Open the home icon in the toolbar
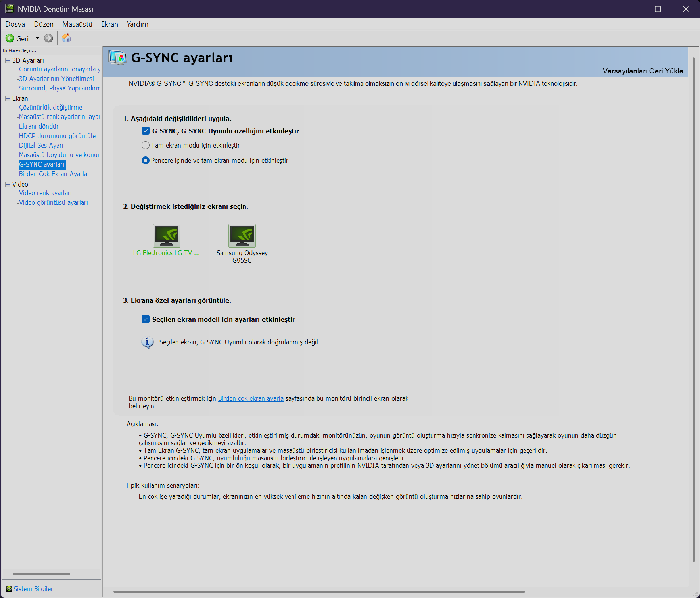This screenshot has height=598, width=700. tap(66, 38)
